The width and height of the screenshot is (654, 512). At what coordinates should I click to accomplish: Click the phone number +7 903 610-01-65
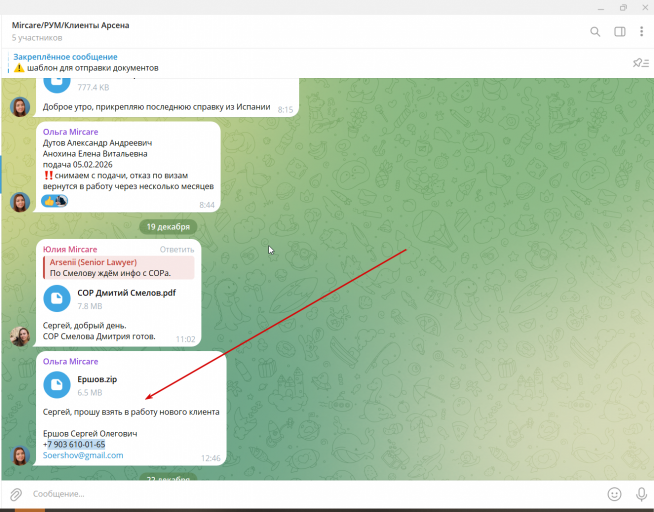coord(74,444)
